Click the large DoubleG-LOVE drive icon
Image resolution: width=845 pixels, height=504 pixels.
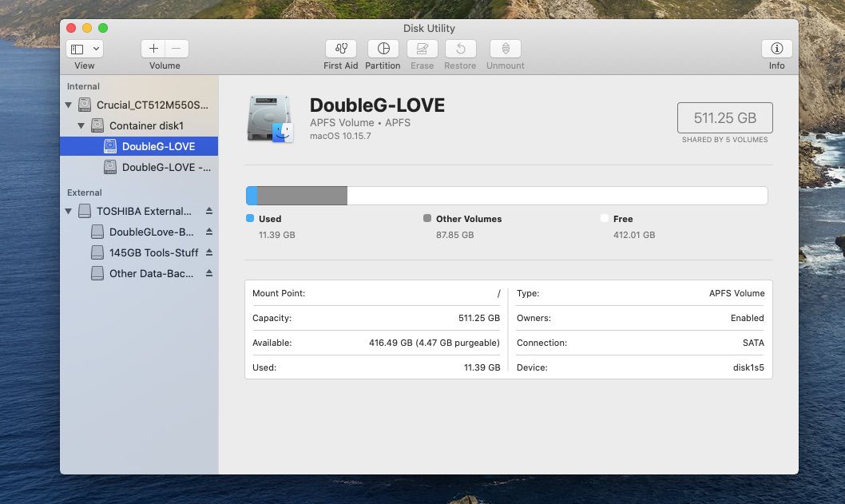[270, 118]
